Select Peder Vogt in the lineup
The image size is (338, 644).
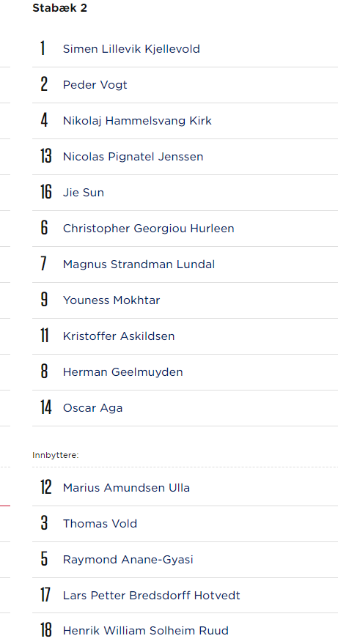coord(95,84)
